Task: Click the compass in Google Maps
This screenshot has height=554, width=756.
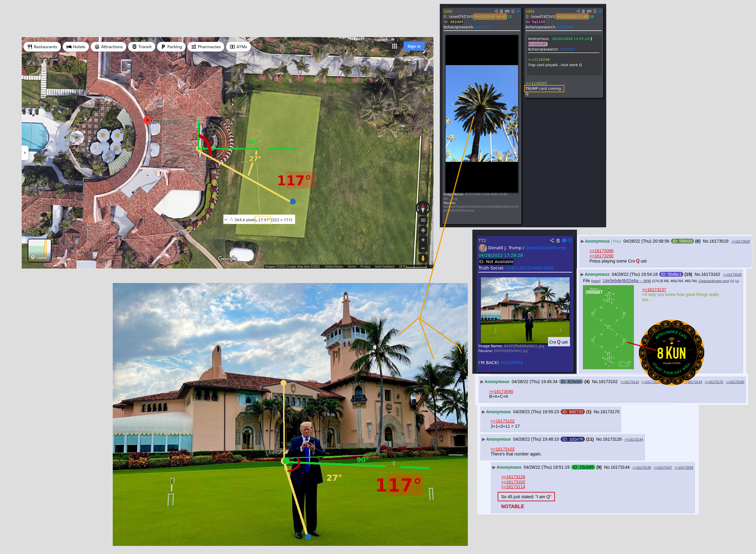Action: [423, 208]
